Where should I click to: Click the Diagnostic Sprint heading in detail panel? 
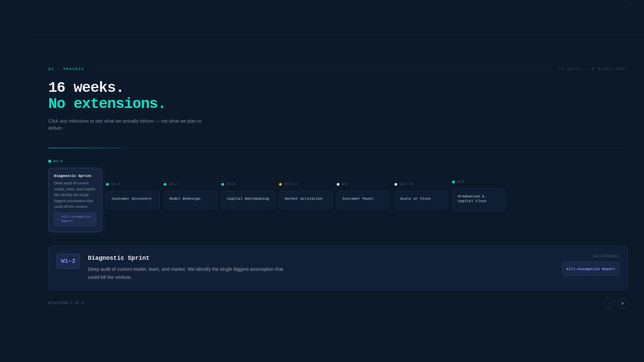(119, 258)
